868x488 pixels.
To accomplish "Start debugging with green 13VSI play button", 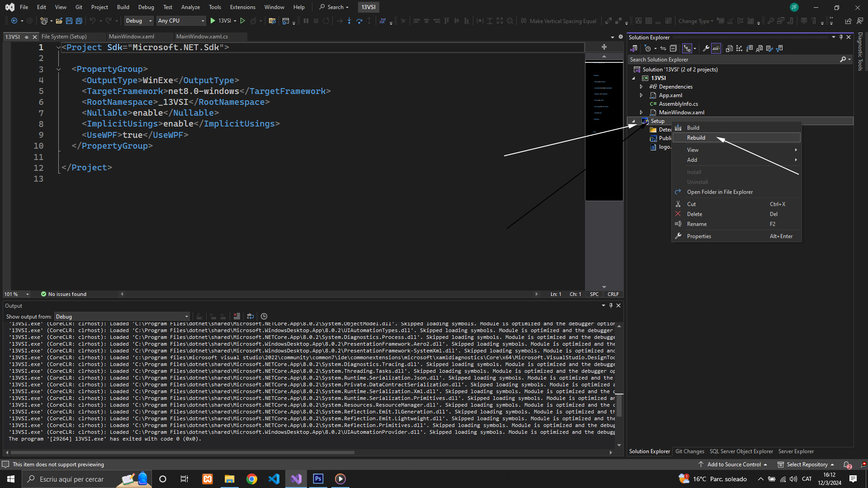I will [x=213, y=21].
